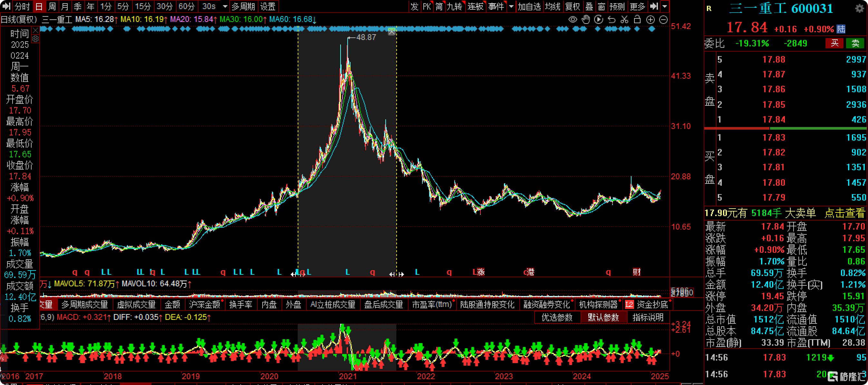868x385 pixels.
Task: Click the 简 toolbar button
Action: [x=439, y=6]
